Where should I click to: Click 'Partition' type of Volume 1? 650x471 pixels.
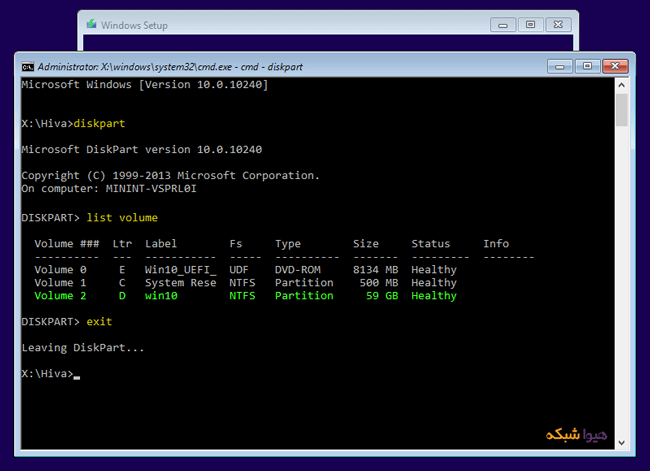[304, 283]
